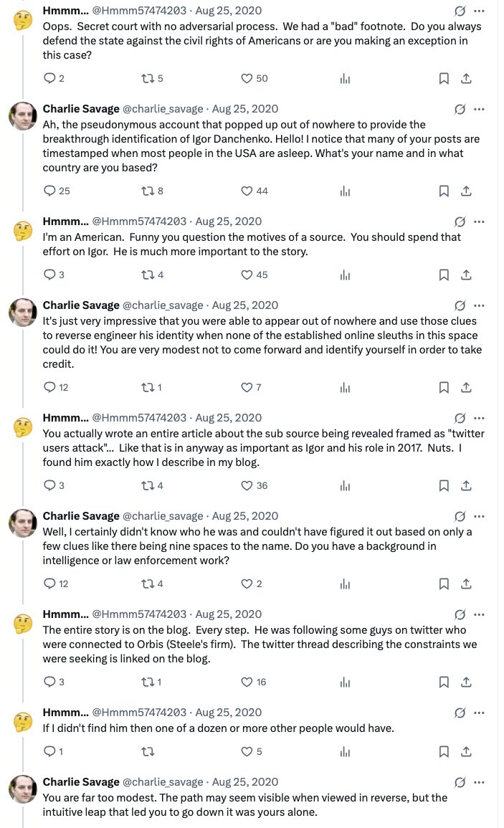Open the @Hmmm57474203 handle on the first tweet

click(139, 11)
